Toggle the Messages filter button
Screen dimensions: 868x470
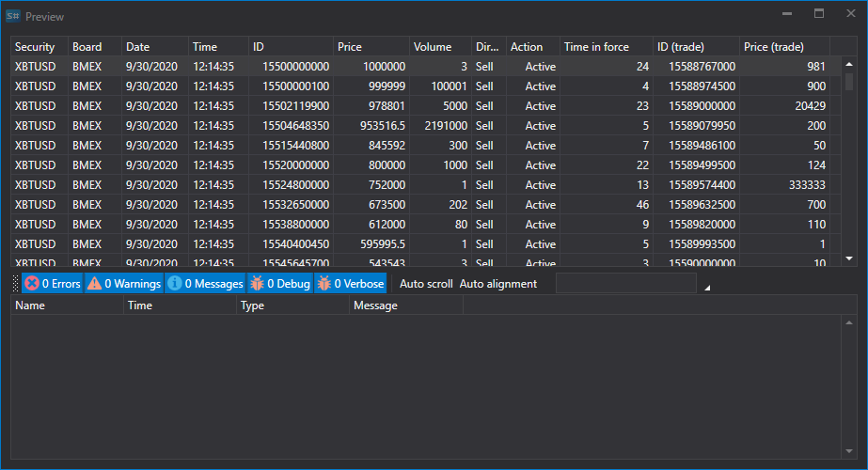[205, 284]
